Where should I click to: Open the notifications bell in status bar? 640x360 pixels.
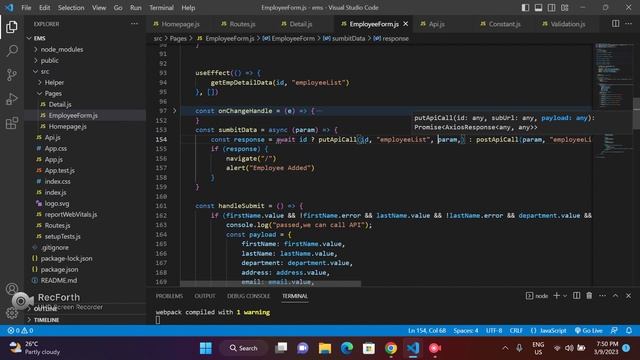(x=629, y=330)
